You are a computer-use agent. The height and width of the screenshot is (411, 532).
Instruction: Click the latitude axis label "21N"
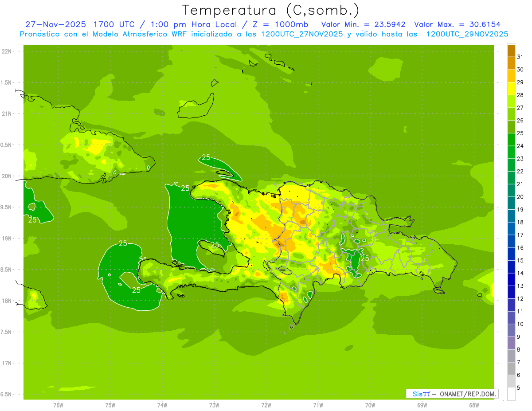click(7, 114)
